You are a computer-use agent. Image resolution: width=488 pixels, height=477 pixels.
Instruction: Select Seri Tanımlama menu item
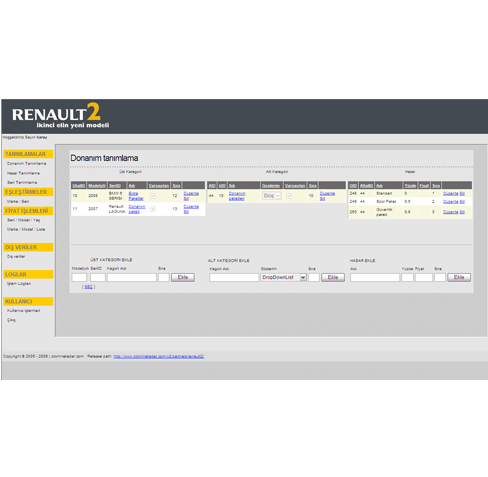(22, 183)
